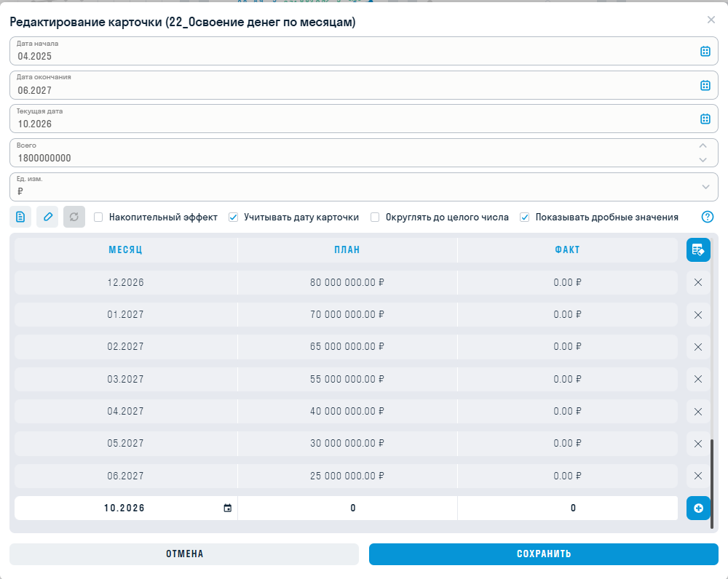Click the ОТМЕНА button
The image size is (728, 579).
coord(184,554)
